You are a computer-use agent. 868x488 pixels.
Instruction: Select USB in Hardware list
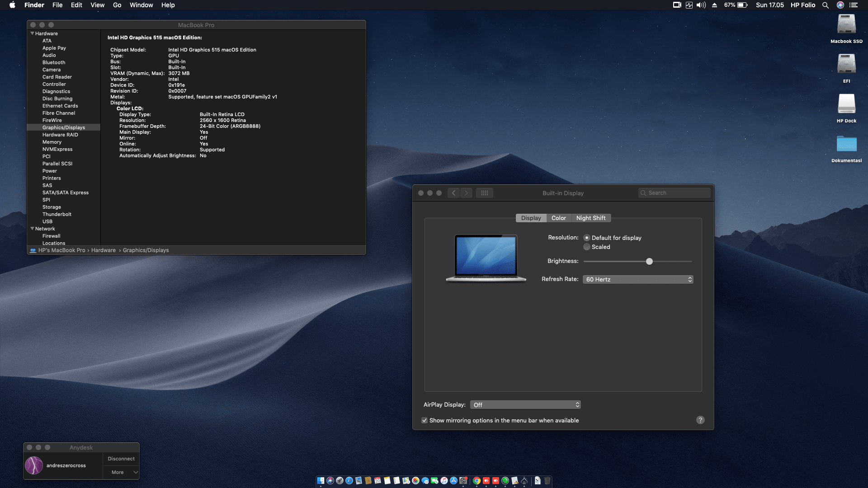coord(47,221)
